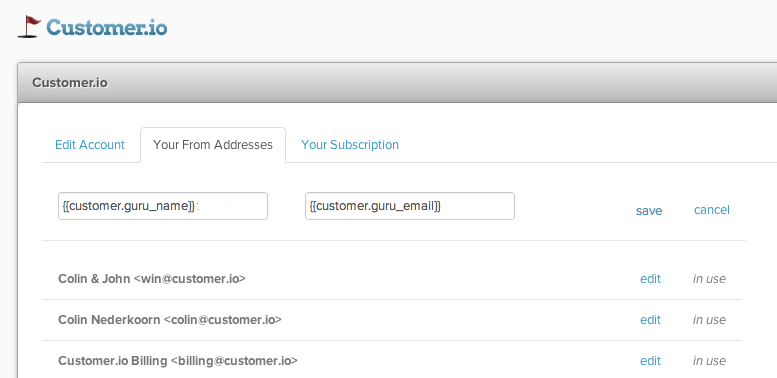
Task: Click 'in use' status for Customer.io Billing
Action: pyautogui.click(x=709, y=361)
